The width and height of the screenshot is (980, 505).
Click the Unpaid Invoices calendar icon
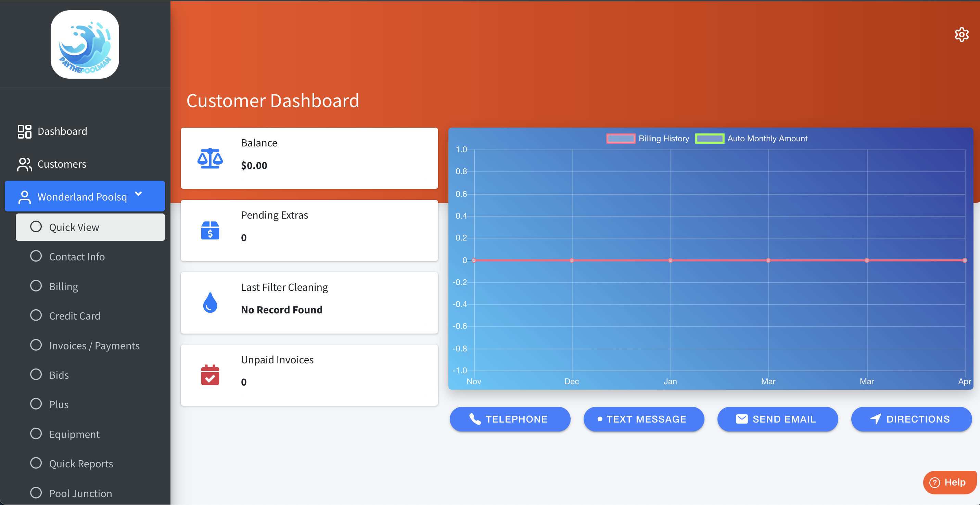pyautogui.click(x=210, y=375)
